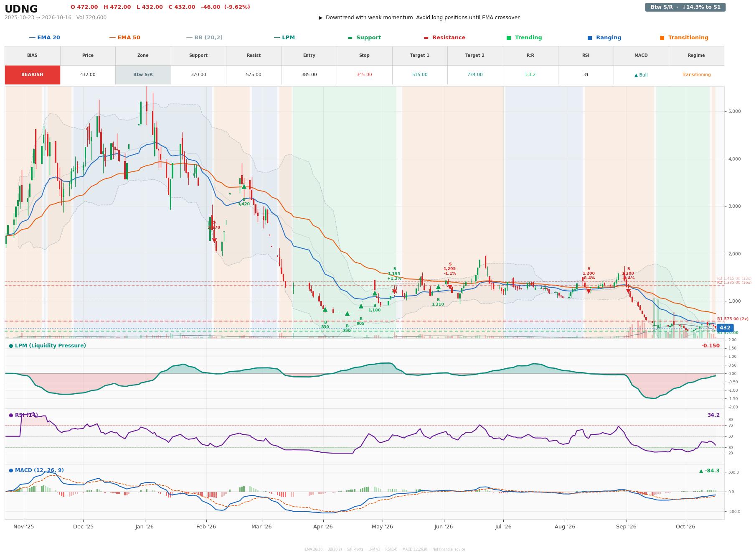Select Resist value 575.00 in table
The image size is (756, 556).
pos(254,75)
